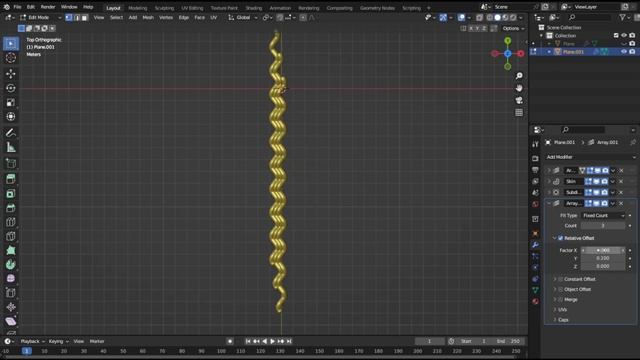Click the viewport zoom magnifier icon
The height and width of the screenshot is (360, 640).
coord(519,76)
